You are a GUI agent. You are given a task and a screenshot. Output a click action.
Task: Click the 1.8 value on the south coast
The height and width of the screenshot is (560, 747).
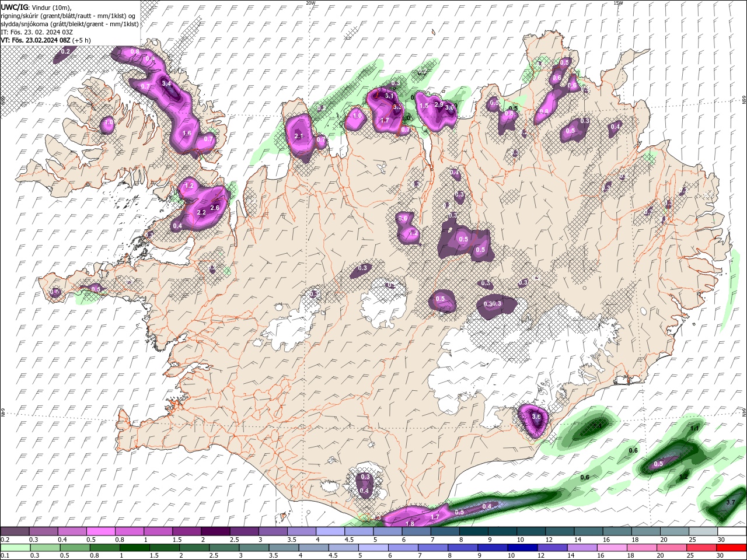pos(410,524)
